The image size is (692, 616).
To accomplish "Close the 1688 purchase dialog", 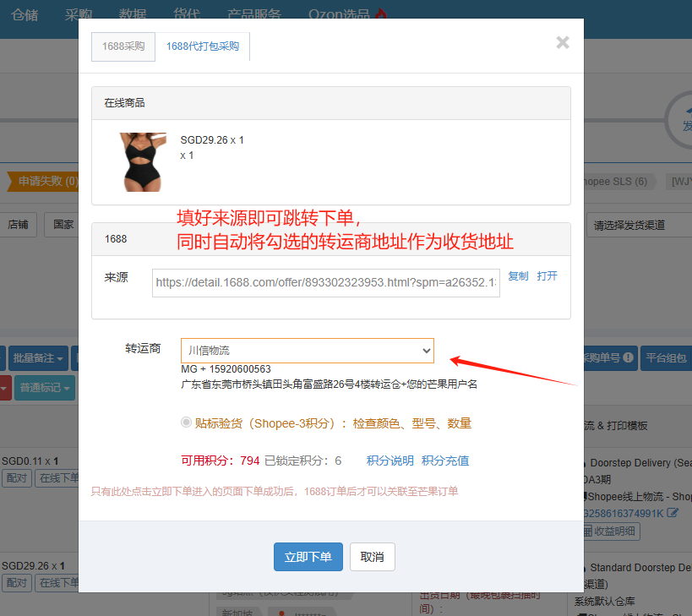I will 562,42.
